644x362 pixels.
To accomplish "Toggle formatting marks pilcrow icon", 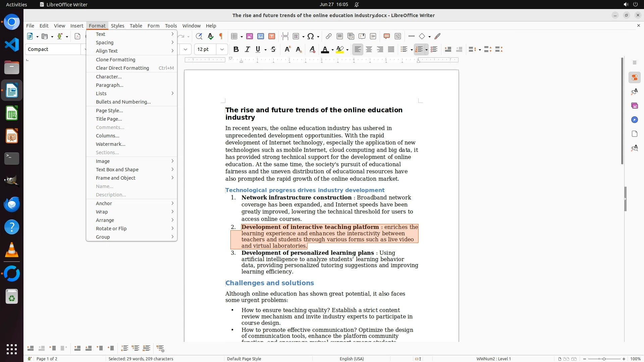I will click(x=221, y=36).
